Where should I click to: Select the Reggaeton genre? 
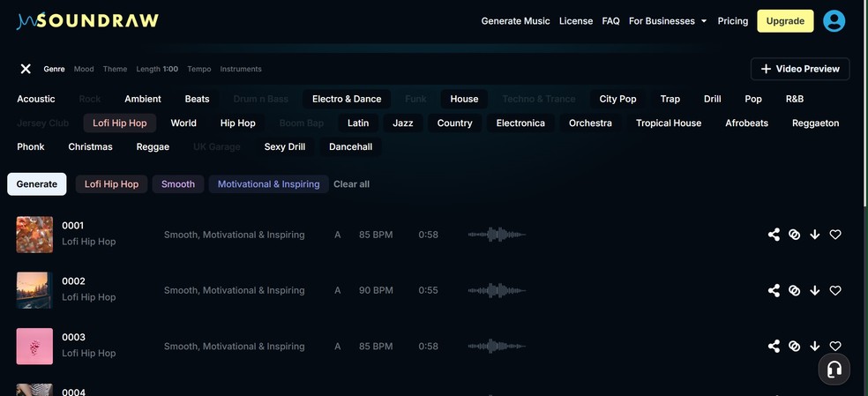(x=815, y=123)
